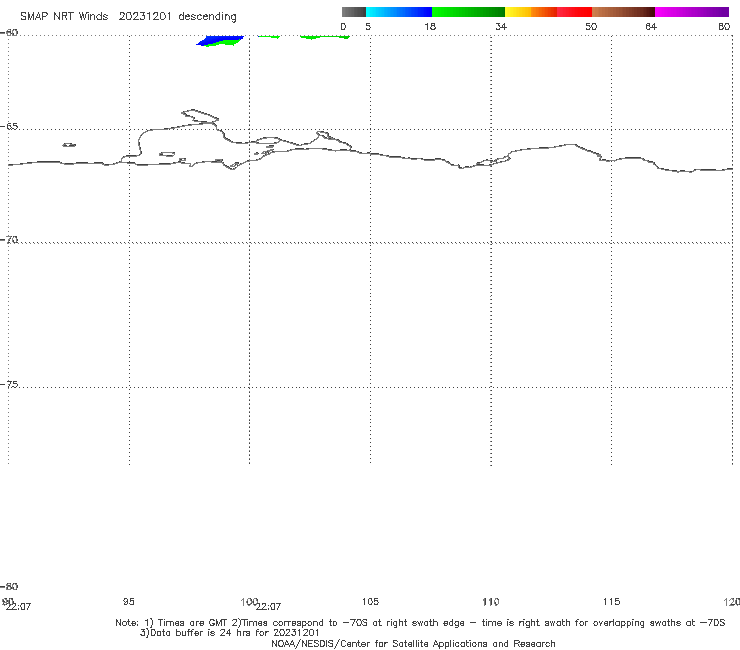This screenshot has height=650, width=740.
Task: Click the small islet outline west of 95 longitude
Action: pyautogui.click(x=69, y=145)
